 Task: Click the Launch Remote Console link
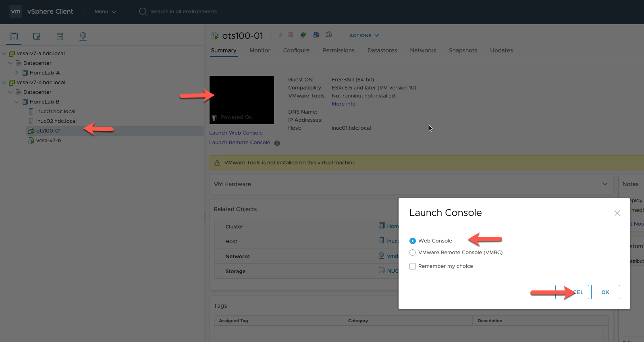pos(239,143)
